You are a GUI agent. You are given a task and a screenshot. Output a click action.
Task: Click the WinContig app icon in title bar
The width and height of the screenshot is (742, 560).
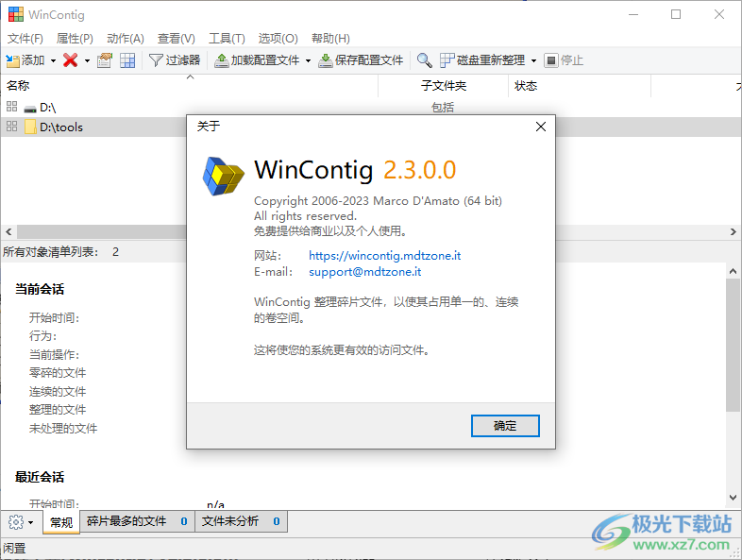(x=16, y=15)
